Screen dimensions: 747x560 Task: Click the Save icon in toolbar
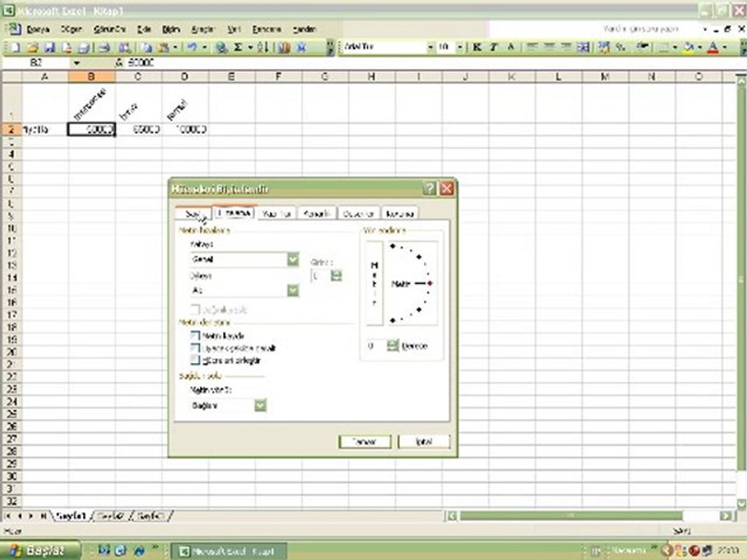50,47
